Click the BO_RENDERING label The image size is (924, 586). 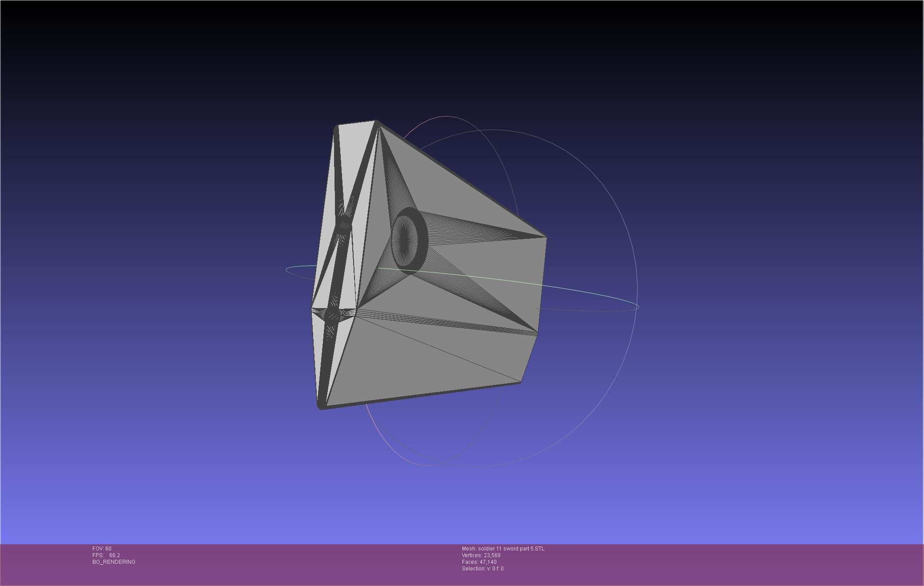click(x=114, y=562)
